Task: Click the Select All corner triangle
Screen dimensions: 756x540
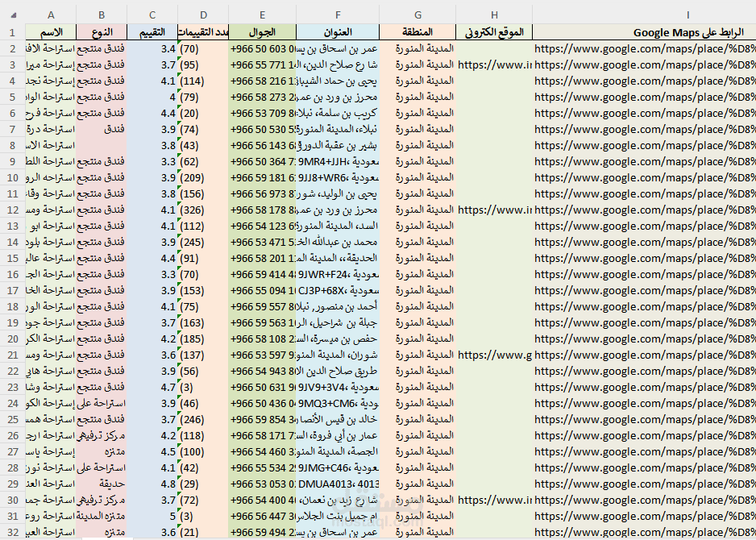Action: pyautogui.click(x=14, y=15)
